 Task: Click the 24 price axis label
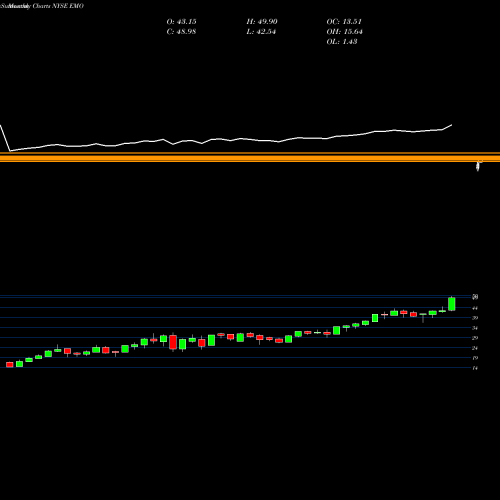point(475,348)
